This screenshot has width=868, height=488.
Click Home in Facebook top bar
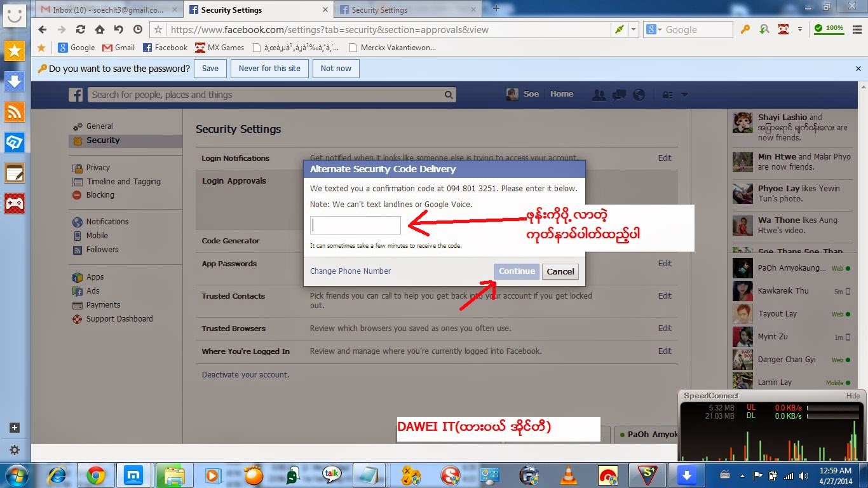(562, 94)
